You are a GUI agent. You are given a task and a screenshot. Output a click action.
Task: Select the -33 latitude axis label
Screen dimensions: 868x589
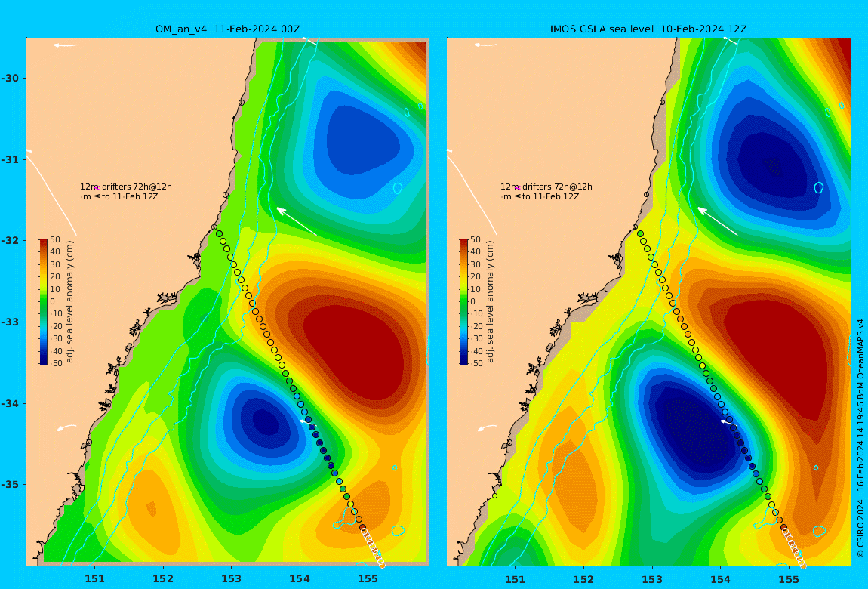(10, 322)
